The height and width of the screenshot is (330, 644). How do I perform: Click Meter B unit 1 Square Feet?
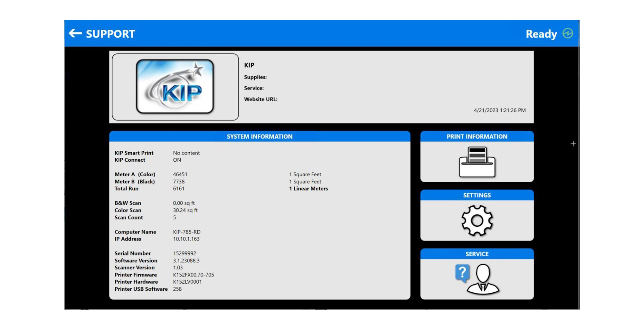click(x=305, y=182)
